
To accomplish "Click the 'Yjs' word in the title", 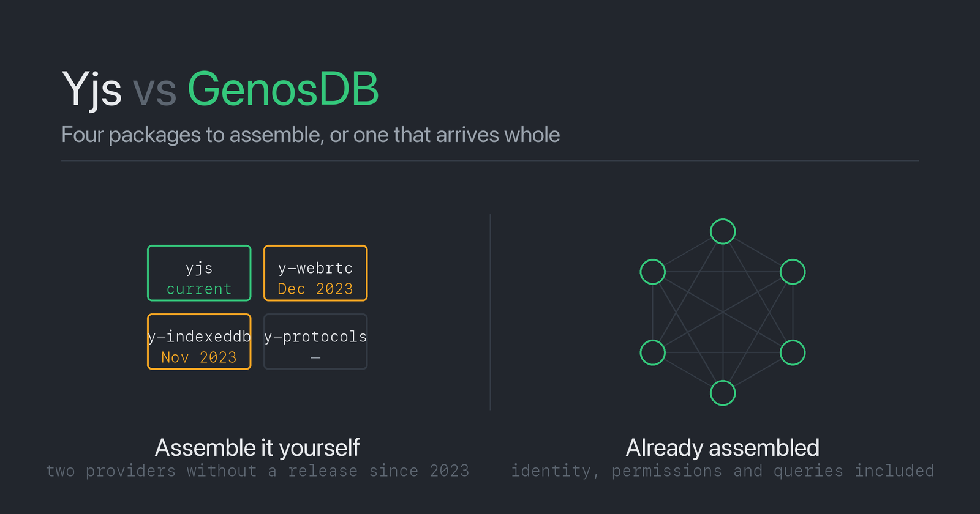I will [91, 90].
